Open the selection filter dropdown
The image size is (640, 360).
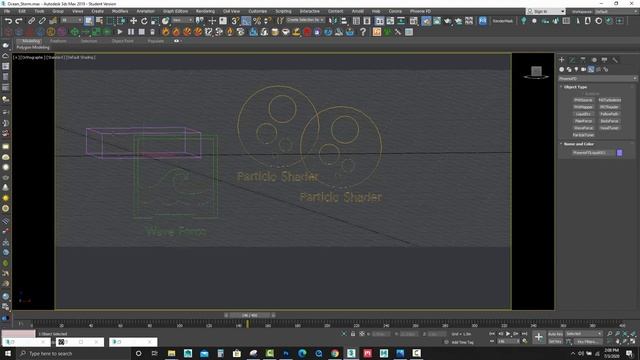[71, 20]
